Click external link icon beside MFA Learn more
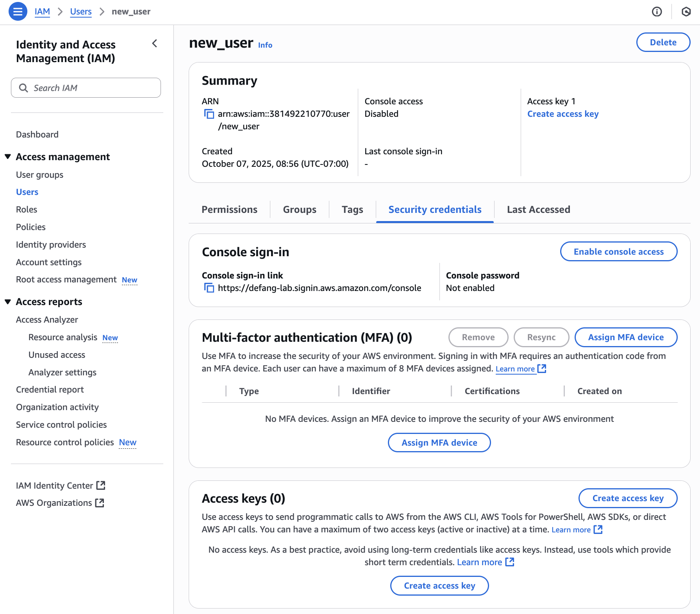700x614 pixels. (x=542, y=369)
